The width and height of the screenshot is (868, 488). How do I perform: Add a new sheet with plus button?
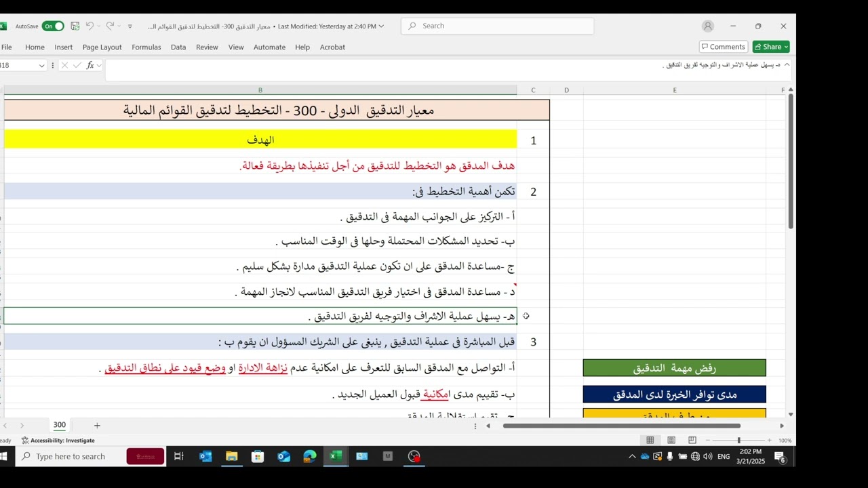tap(97, 426)
